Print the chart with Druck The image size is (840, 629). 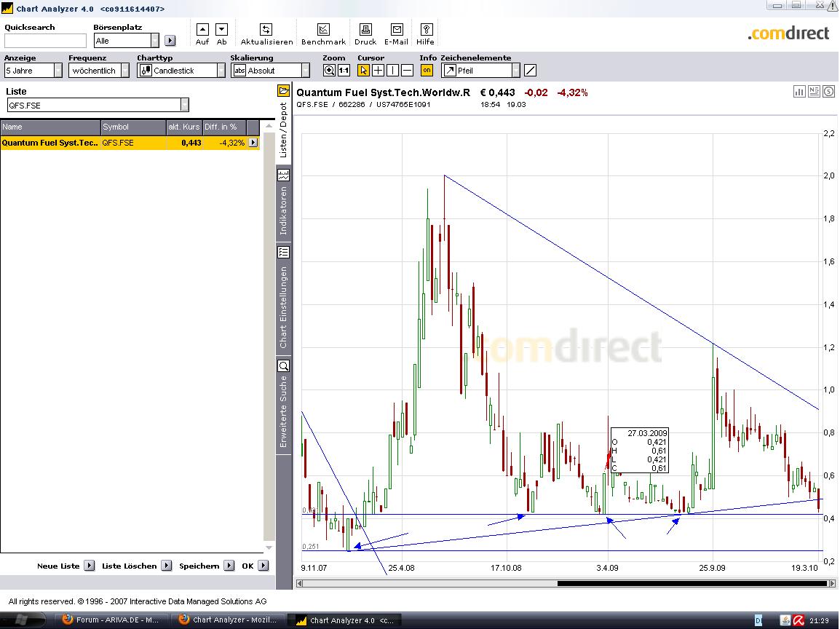click(365, 30)
